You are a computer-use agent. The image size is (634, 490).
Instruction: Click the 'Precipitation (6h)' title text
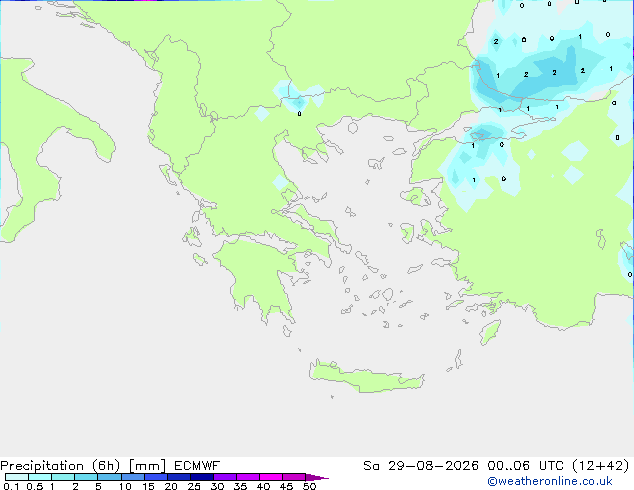[60, 466]
